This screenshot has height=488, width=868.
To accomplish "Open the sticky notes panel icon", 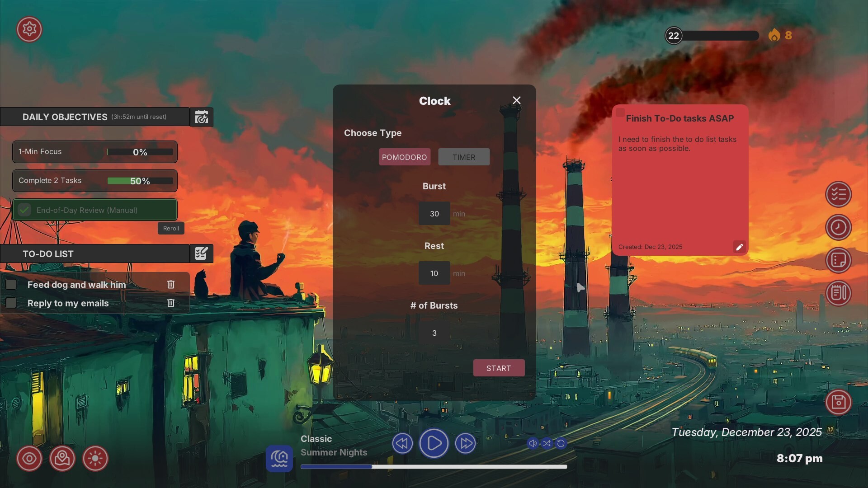I will [839, 260].
